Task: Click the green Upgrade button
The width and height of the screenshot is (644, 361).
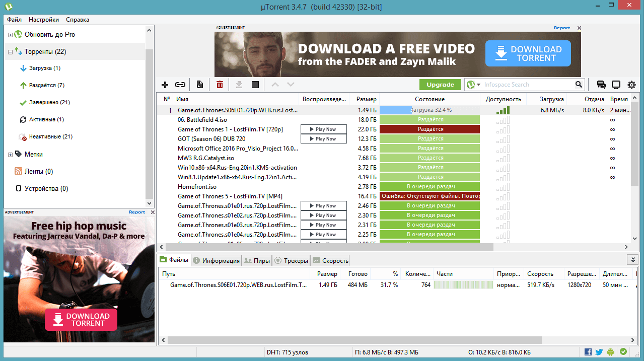Action: [x=440, y=85]
